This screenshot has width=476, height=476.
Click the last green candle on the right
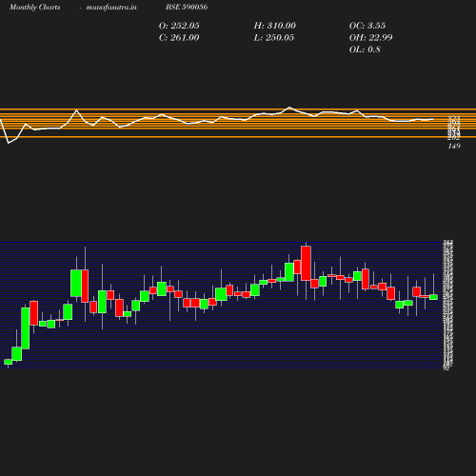pos(433,297)
